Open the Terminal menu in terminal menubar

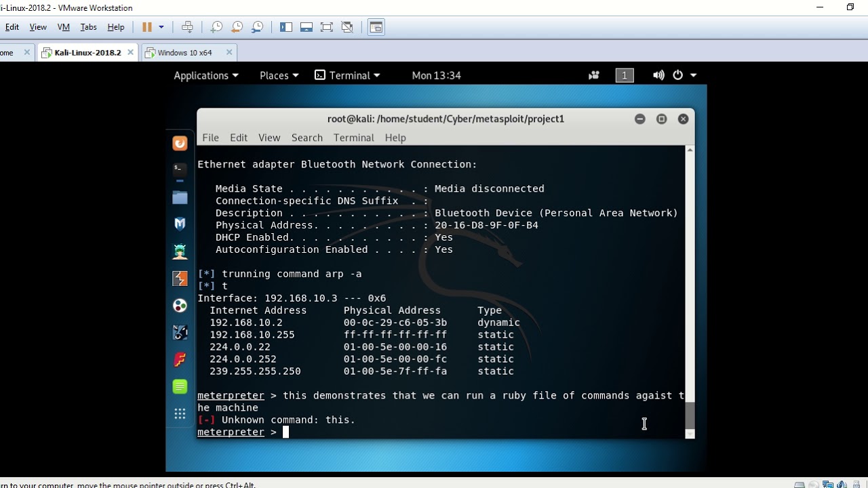pos(353,138)
